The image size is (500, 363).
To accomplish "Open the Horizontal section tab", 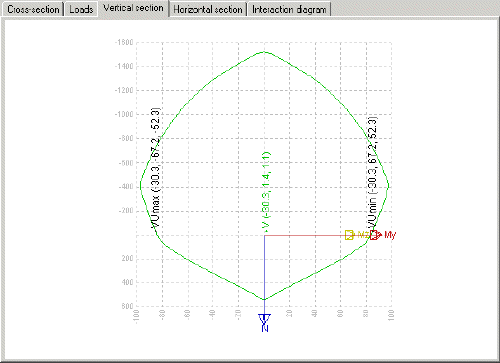I will point(208,9).
